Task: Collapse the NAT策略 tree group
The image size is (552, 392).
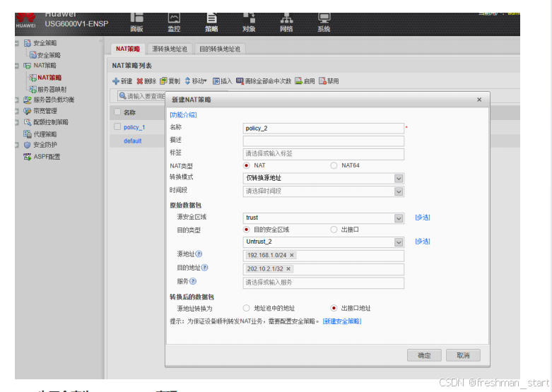Action: click(x=17, y=66)
